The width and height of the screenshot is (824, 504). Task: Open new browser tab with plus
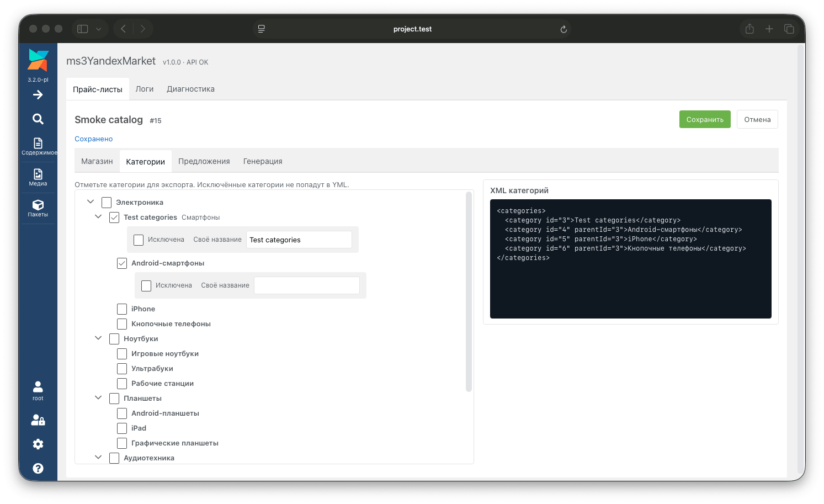(769, 29)
